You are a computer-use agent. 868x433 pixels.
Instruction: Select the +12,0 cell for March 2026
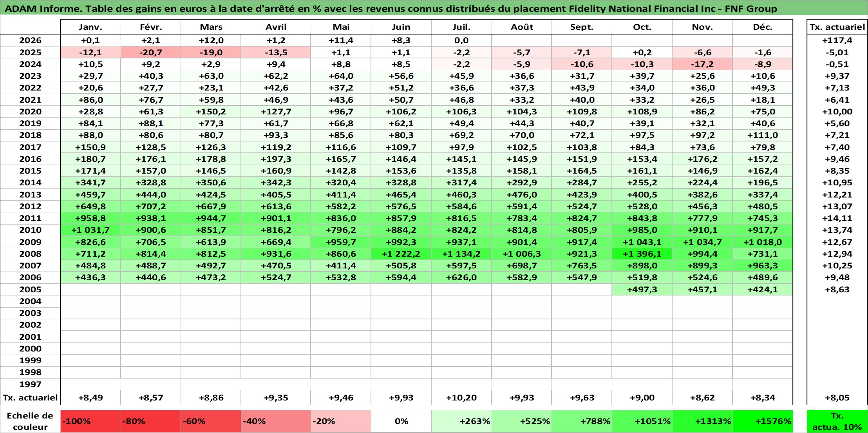click(211, 40)
